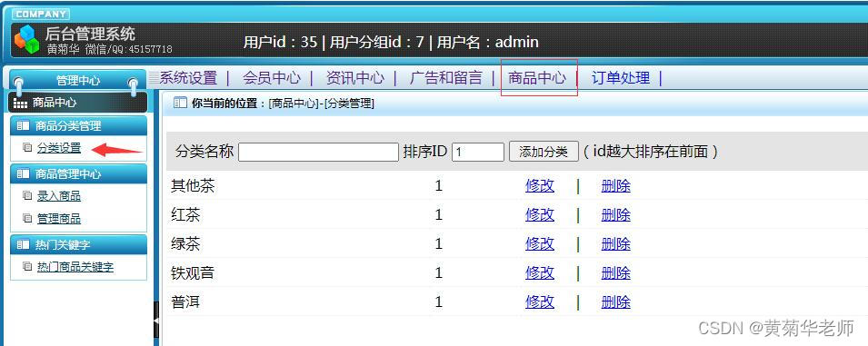Click the small icon before 热门商品关键字
This screenshot has height=346, width=868.
(27, 266)
